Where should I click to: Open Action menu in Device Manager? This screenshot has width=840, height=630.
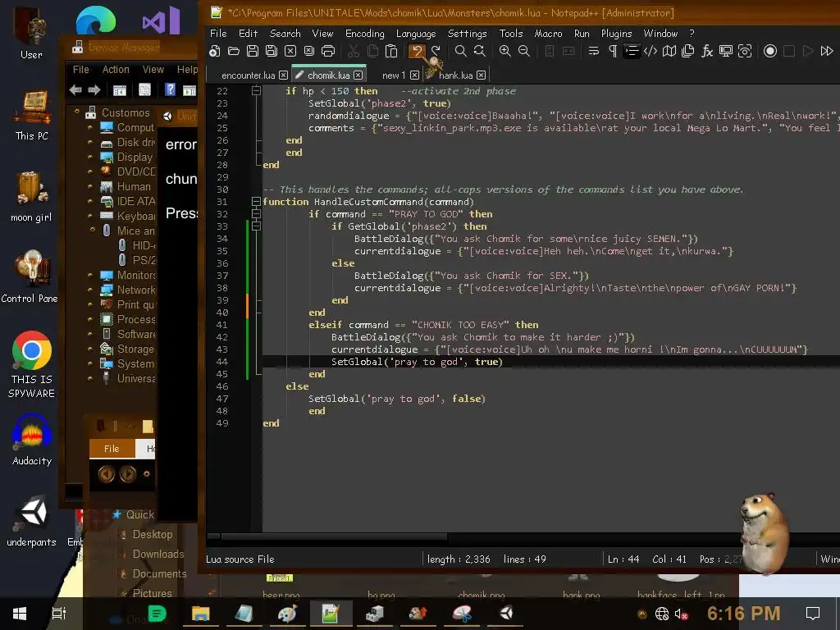(116, 69)
